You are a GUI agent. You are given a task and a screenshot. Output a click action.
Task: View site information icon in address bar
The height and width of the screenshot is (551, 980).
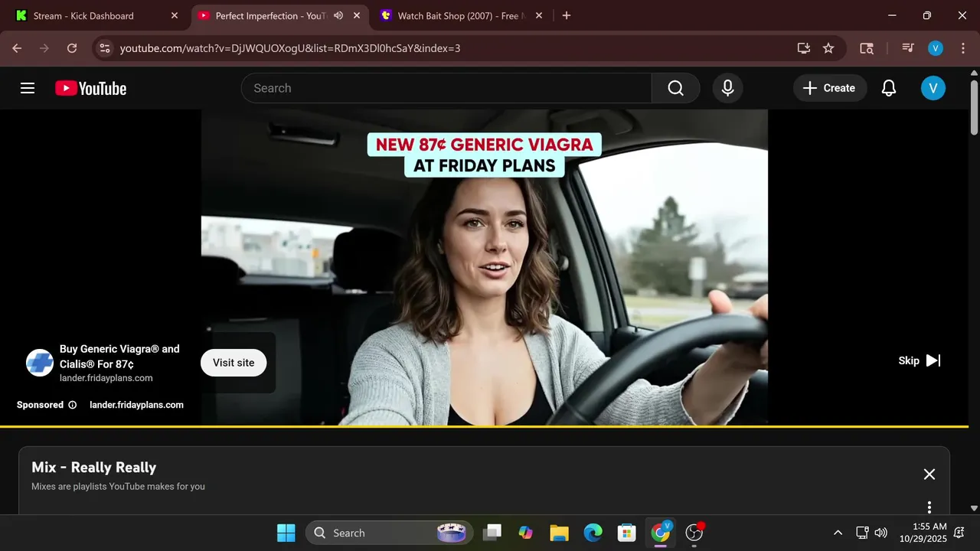[106, 48]
